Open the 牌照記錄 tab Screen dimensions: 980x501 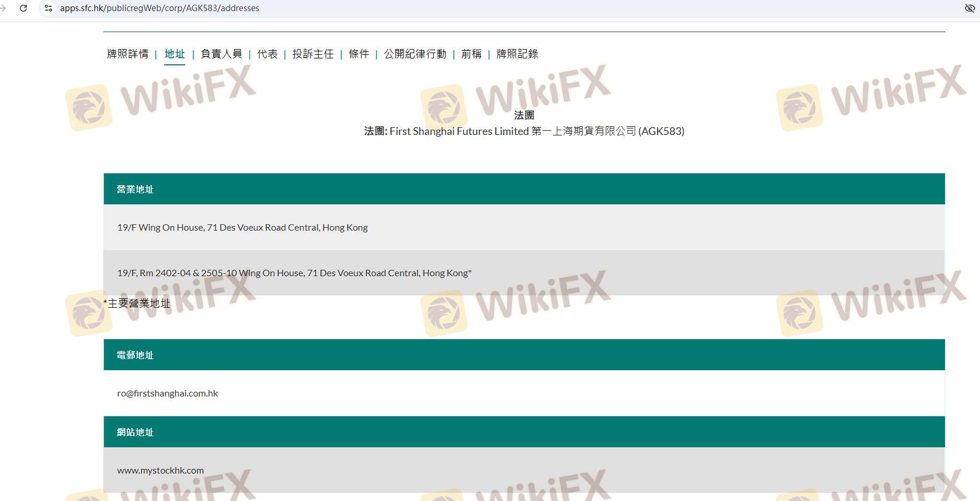click(x=517, y=54)
